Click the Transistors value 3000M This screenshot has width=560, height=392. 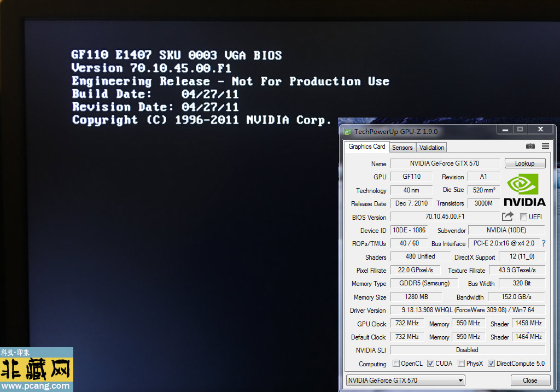pyautogui.click(x=483, y=203)
